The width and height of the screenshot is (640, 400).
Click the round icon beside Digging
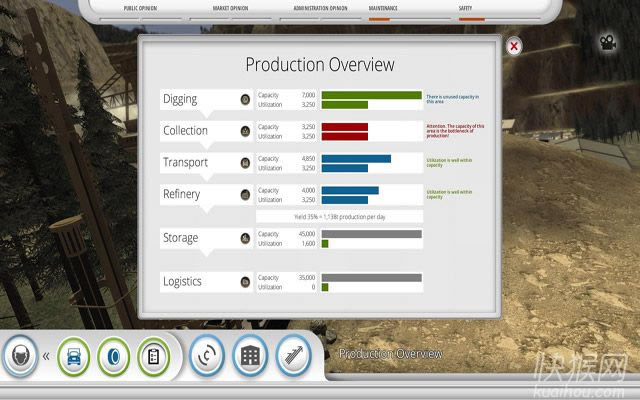point(245,99)
